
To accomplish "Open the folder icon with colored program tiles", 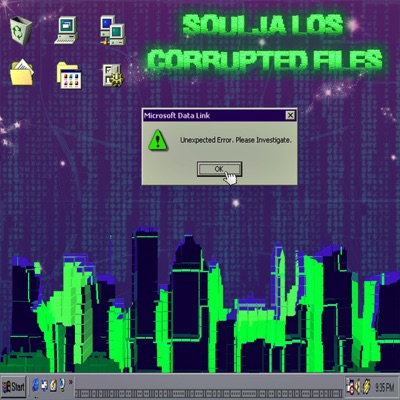I will [69, 75].
